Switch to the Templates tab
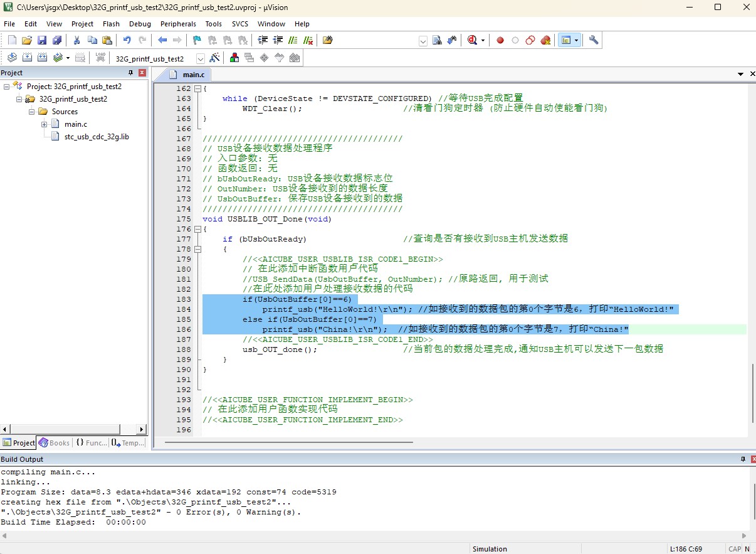 [x=128, y=443]
